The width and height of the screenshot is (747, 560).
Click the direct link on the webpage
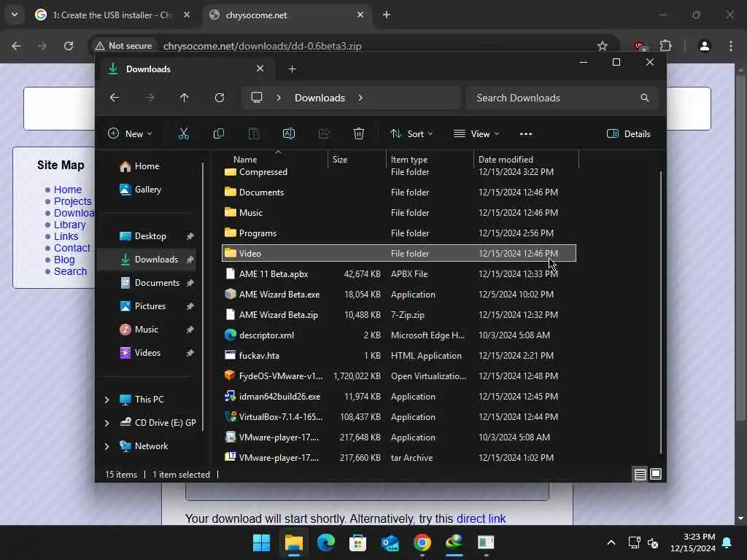tap(481, 518)
